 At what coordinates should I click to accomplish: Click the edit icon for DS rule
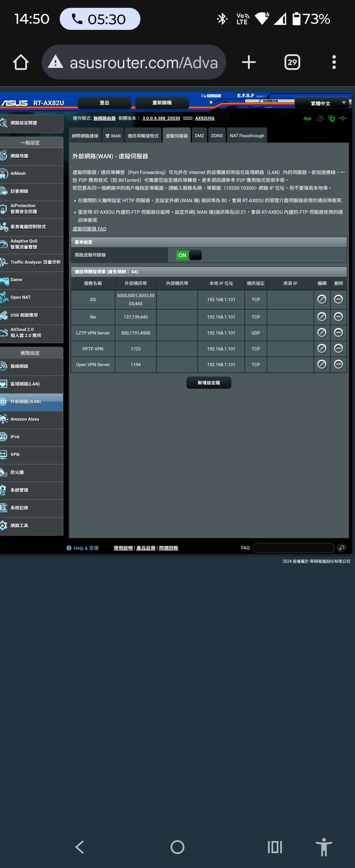point(322,299)
